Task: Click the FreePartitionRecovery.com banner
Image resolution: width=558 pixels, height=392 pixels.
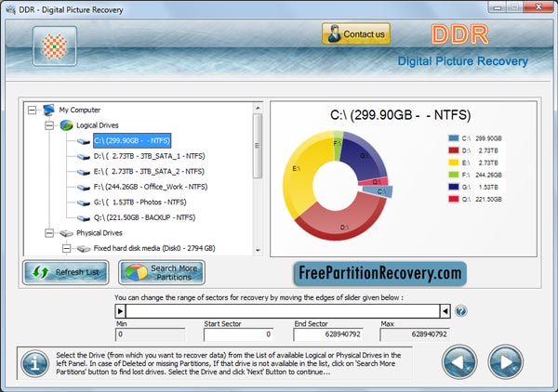Action: coord(380,273)
